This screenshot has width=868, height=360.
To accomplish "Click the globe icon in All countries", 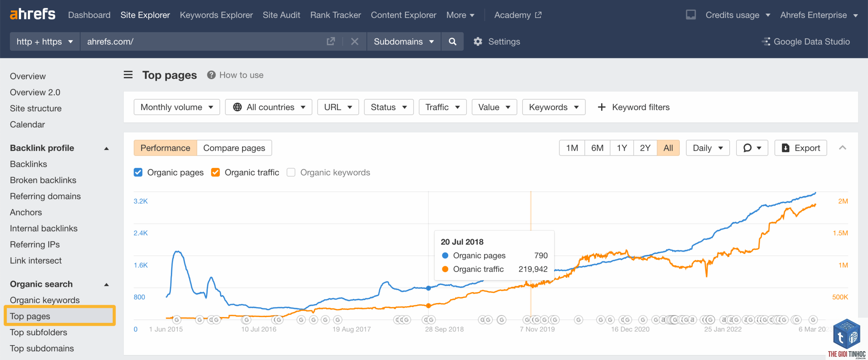I will tap(237, 107).
